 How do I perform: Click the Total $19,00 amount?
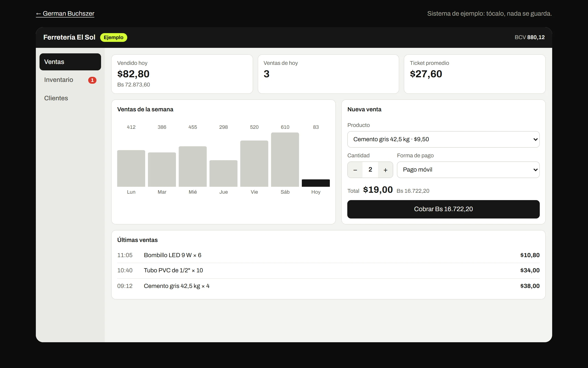tap(378, 190)
